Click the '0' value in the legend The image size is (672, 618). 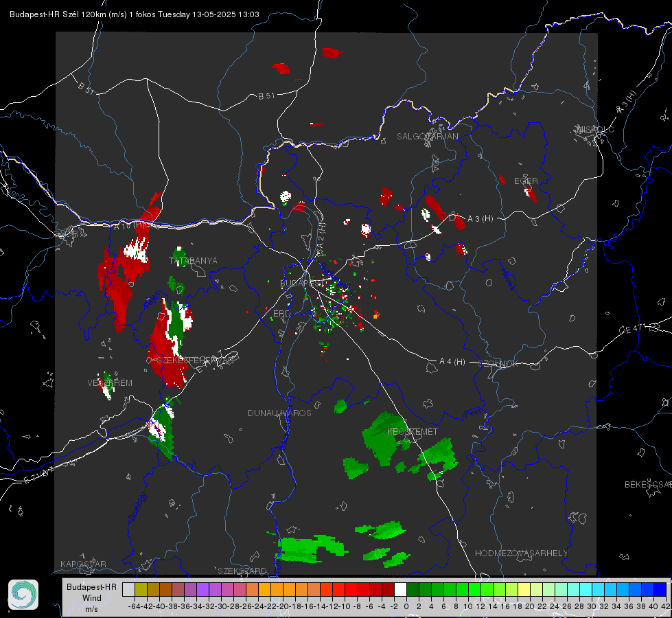406,606
